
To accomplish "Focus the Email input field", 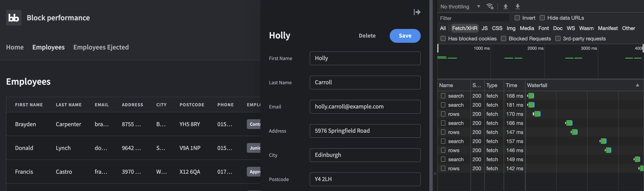I will [365, 107].
